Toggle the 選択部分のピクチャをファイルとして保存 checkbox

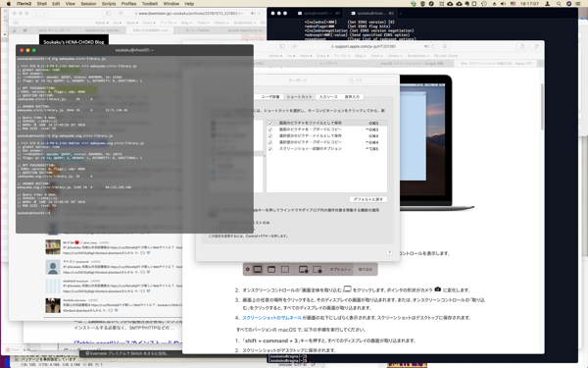[270, 136]
